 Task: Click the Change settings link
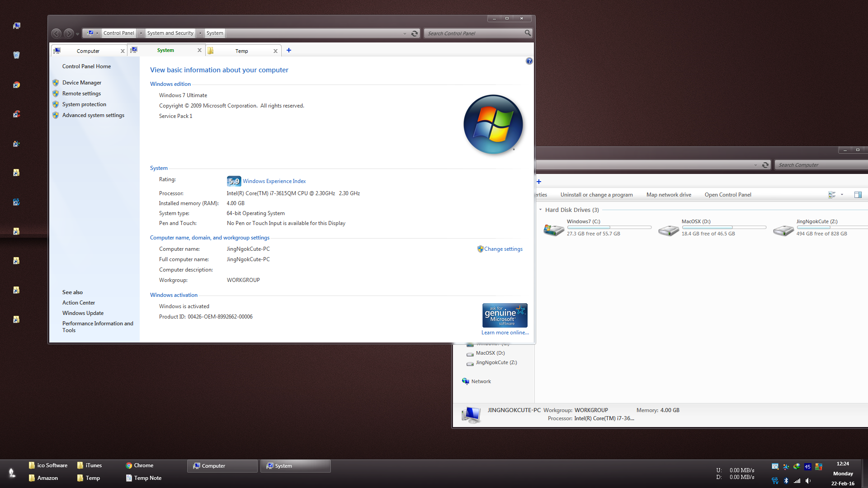(x=503, y=249)
